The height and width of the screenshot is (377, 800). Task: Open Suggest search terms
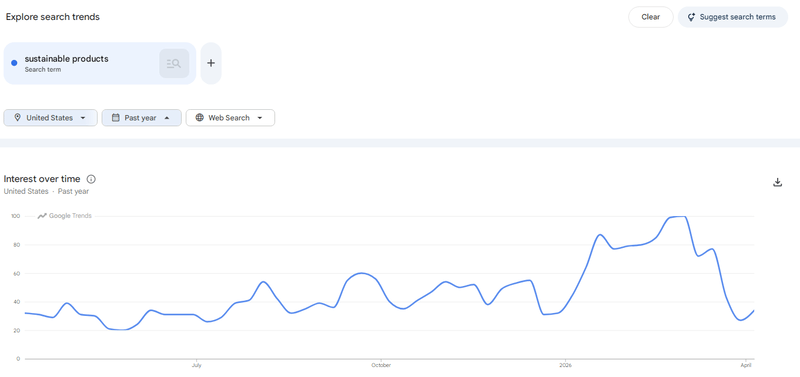733,17
